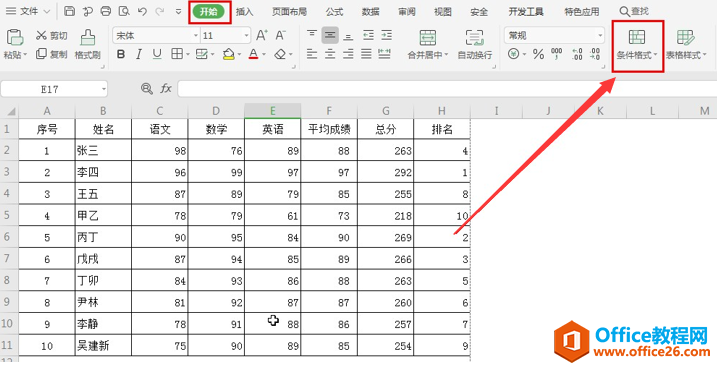Apply the red font color swatch
The image size is (717, 369).
tap(254, 54)
